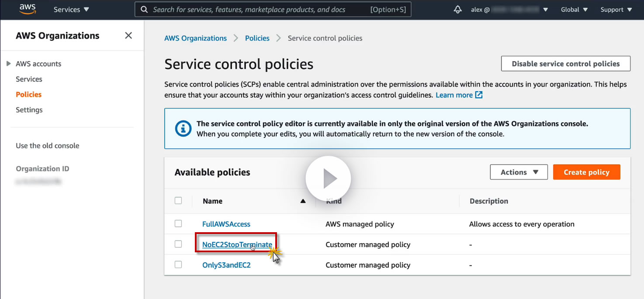Click the info icon in the blue banner
644x299 pixels.
(183, 129)
